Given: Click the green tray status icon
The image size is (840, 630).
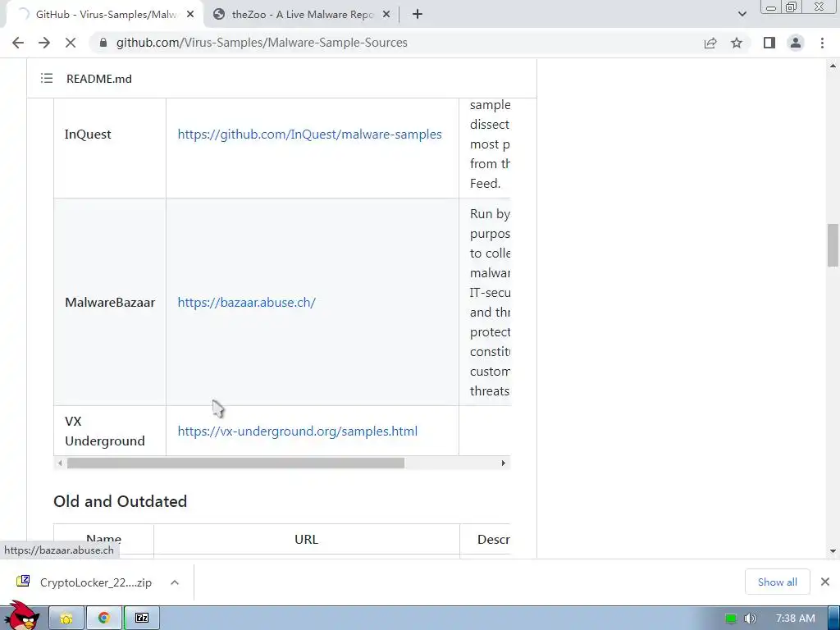Looking at the screenshot, I should (731, 619).
